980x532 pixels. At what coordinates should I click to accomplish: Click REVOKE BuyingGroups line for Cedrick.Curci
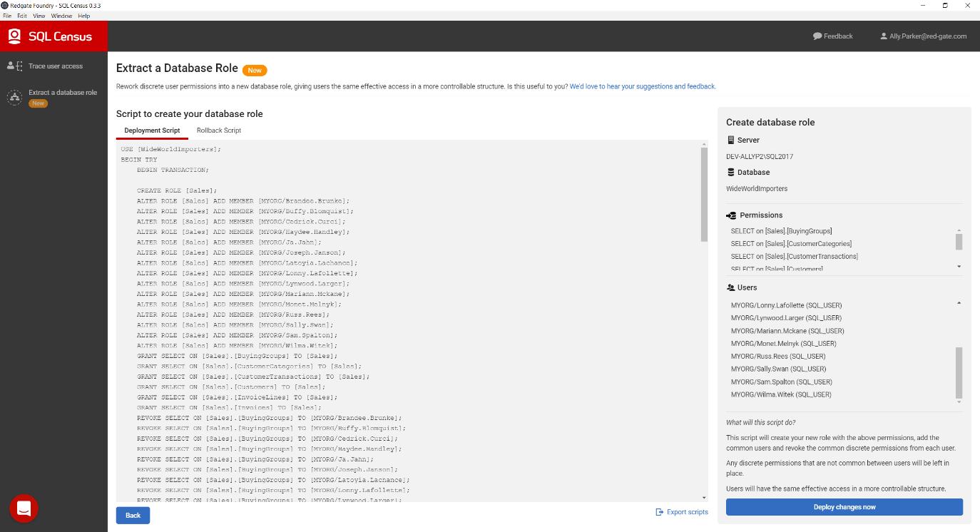coord(267,439)
